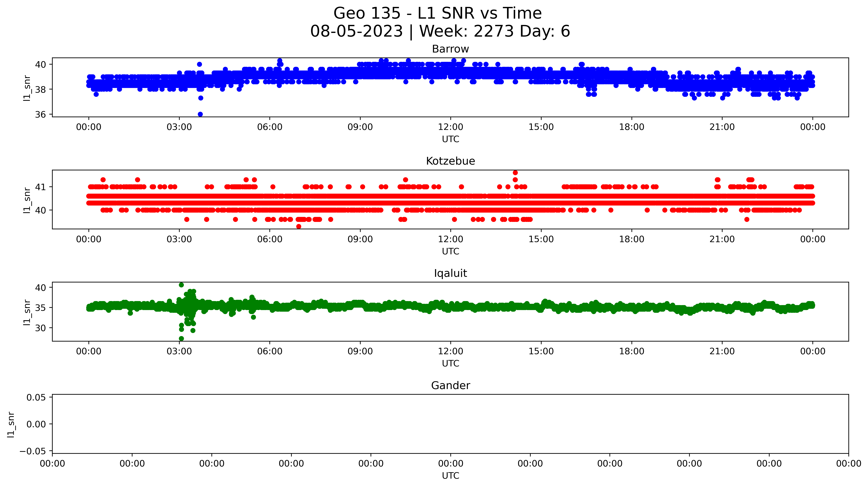This screenshot has width=868, height=487.
Task: Click the '03:00' time tick under the Iqaluit plot
Action: coord(179,351)
